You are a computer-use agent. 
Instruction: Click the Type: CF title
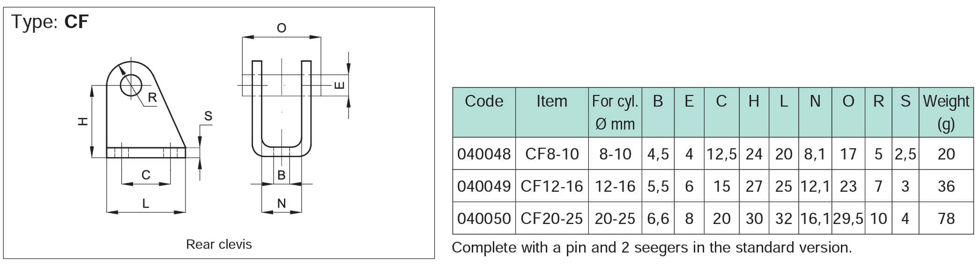(x=50, y=22)
